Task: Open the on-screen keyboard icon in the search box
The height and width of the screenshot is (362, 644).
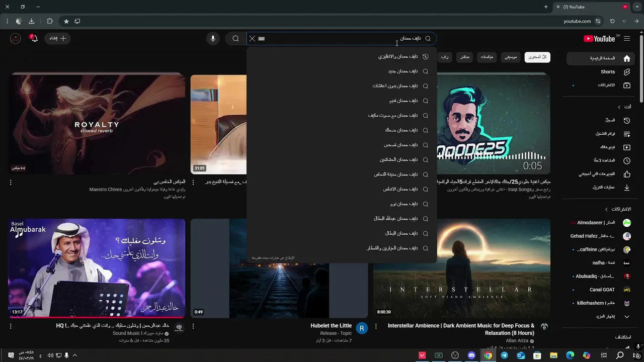Action: pos(261,39)
